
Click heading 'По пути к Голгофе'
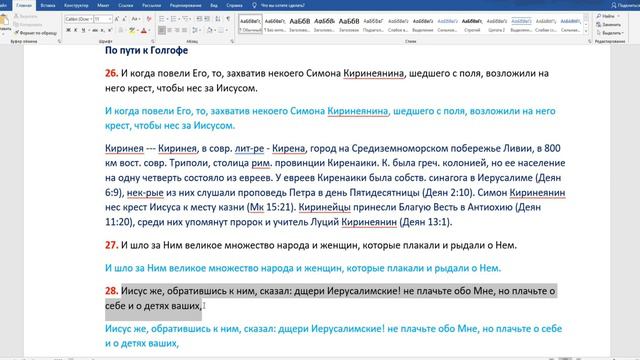147,50
